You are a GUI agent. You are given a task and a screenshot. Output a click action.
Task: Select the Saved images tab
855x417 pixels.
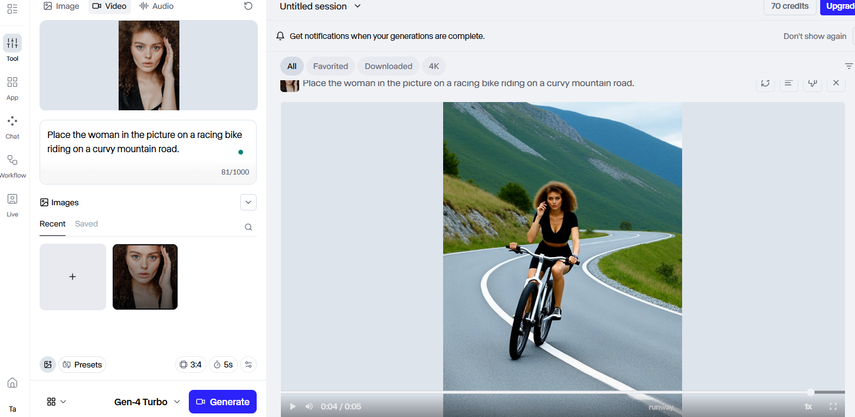(x=86, y=224)
